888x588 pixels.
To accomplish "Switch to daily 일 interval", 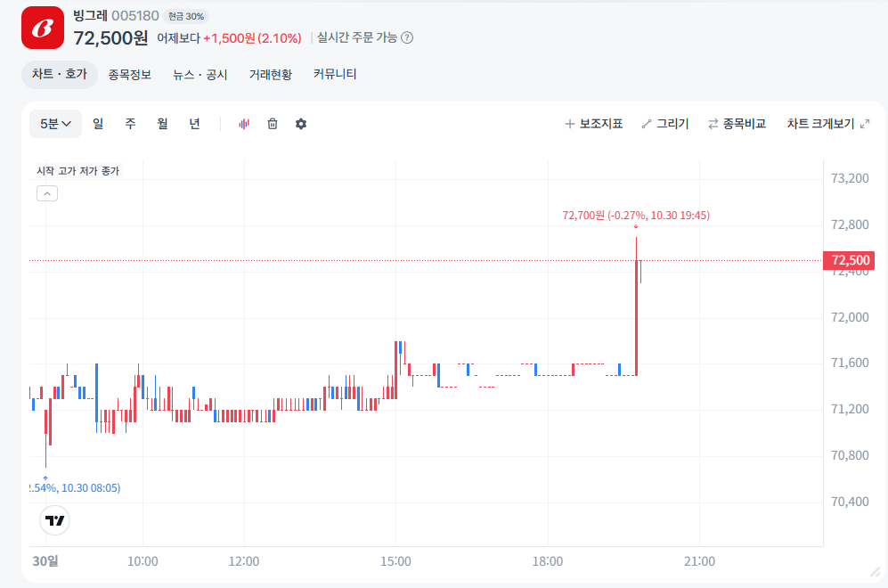I will click(98, 124).
